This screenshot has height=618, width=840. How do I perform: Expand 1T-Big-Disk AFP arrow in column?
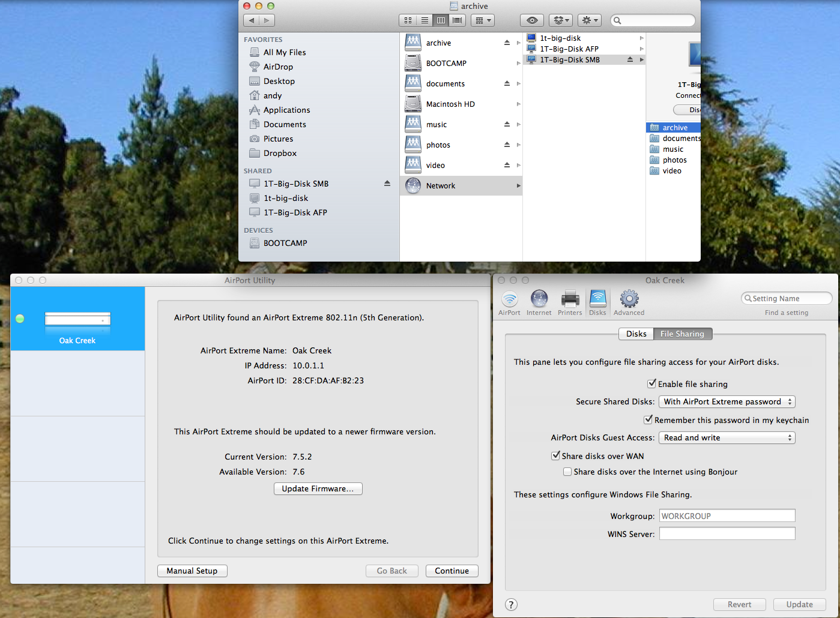pyautogui.click(x=641, y=49)
